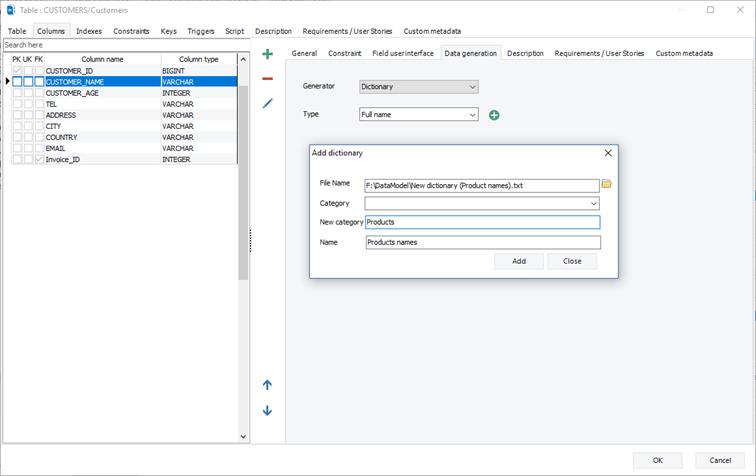Open the Generator dropdown
756x476 pixels.
click(418, 87)
